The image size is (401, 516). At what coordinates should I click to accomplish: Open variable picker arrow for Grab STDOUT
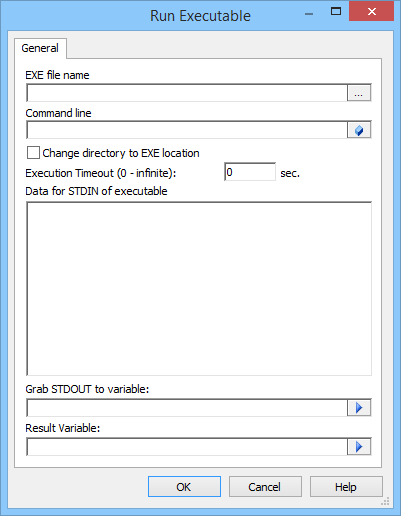tap(359, 407)
